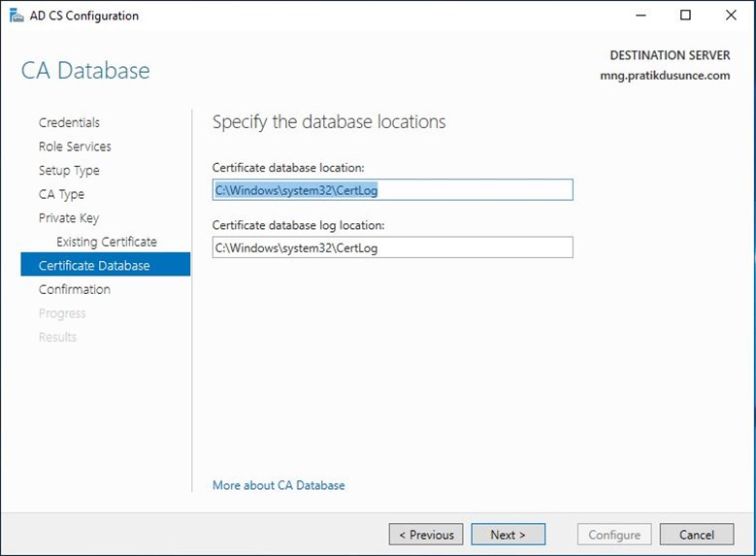Go back with the Previous button
Screen dimensions: 756x556
point(426,535)
